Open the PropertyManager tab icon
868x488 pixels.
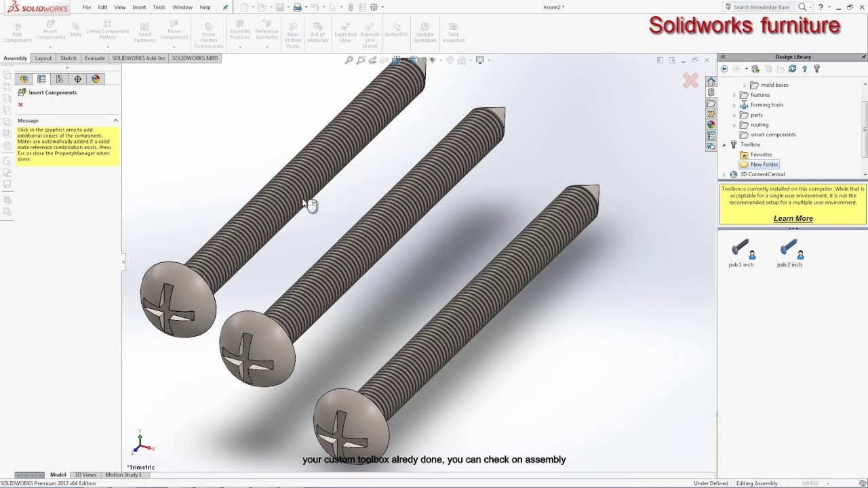point(41,79)
